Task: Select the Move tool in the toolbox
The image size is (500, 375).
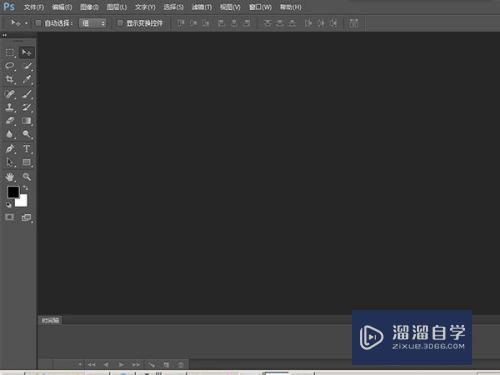Action: pyautogui.click(x=26, y=53)
